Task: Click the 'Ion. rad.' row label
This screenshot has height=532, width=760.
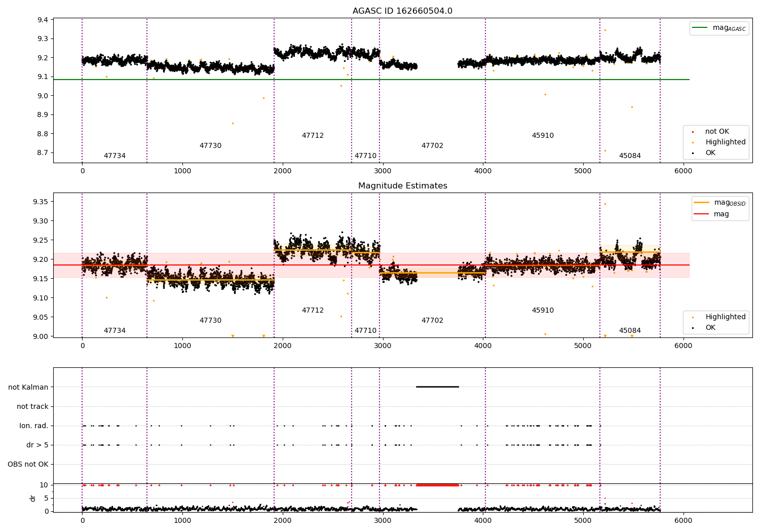Action: [x=34, y=426]
